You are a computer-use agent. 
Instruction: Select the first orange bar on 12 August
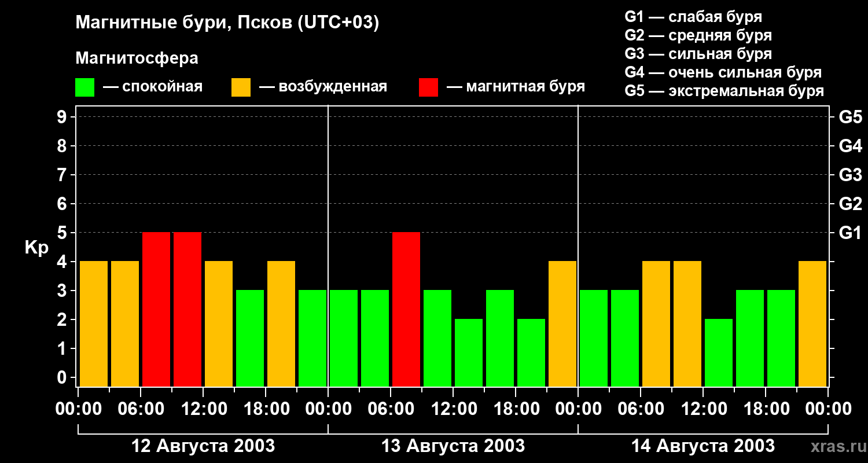click(x=94, y=324)
